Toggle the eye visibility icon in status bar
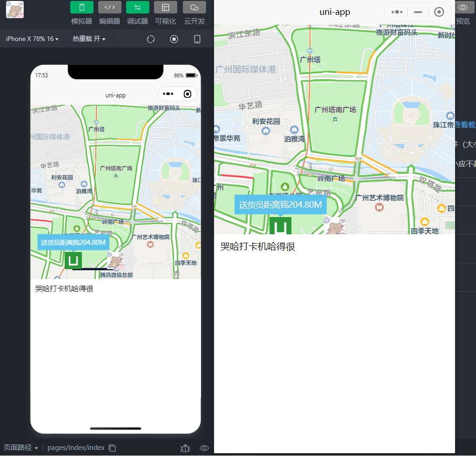The image size is (476, 456). click(204, 448)
